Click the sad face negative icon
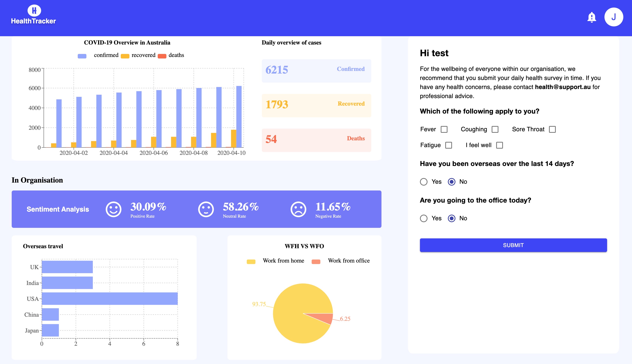This screenshot has height=364, width=632. point(298,209)
